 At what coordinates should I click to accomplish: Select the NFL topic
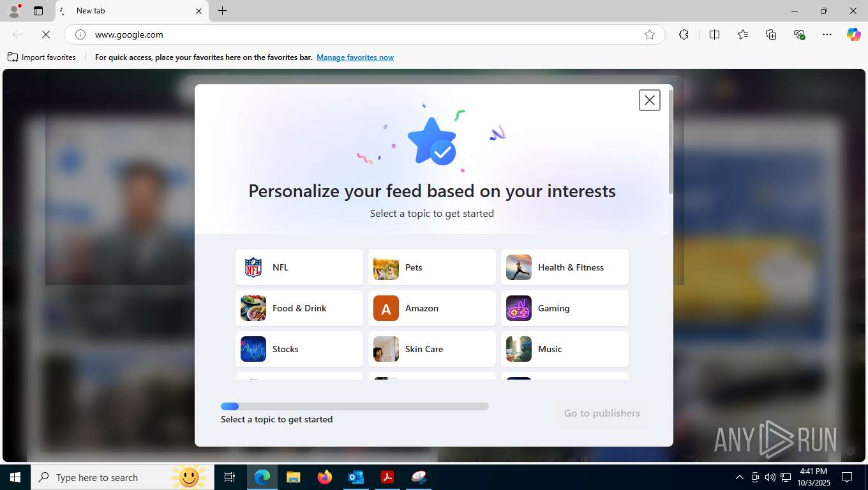coord(299,267)
